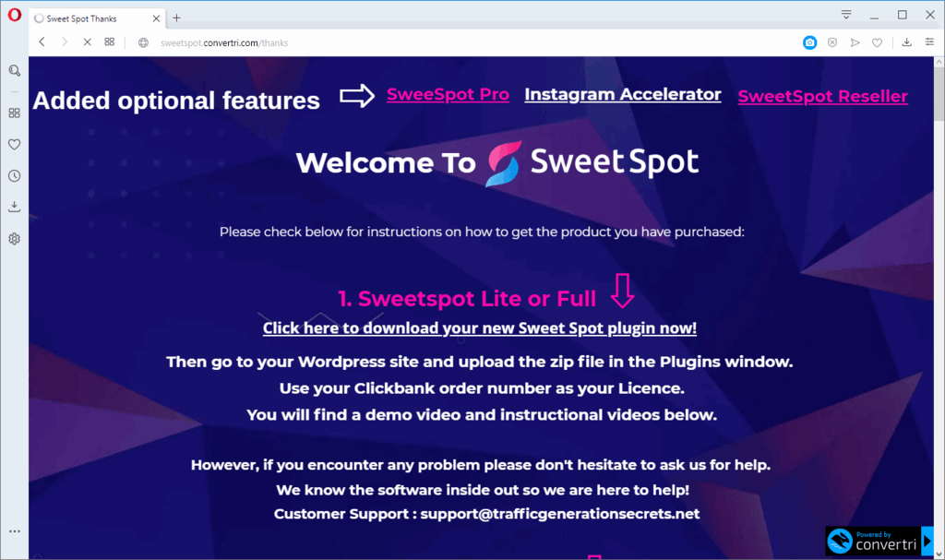This screenshot has height=560, width=945.
Task: Open sidebar setup three dots
Action: [15, 531]
